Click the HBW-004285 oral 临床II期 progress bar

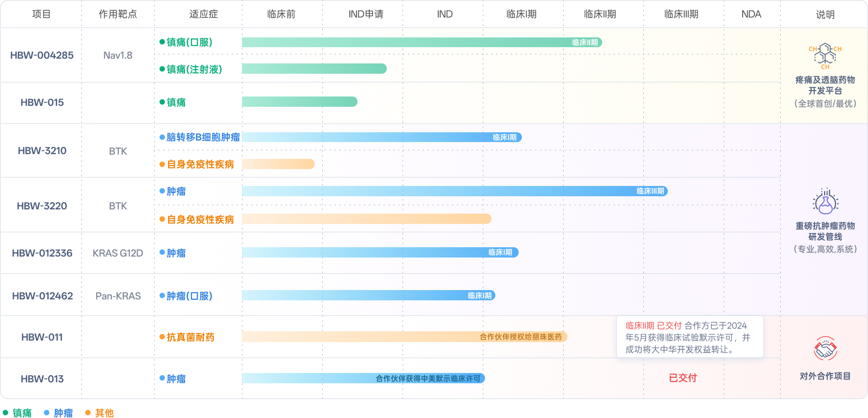point(422,42)
